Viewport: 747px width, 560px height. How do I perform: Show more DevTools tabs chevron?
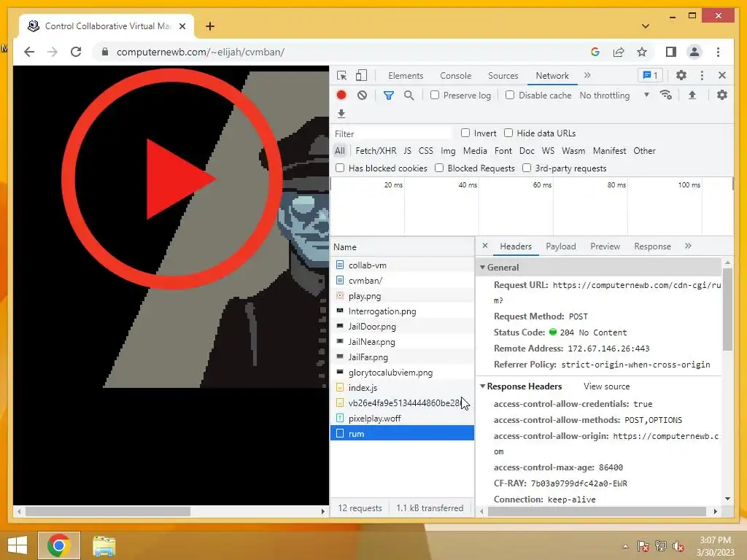(x=587, y=75)
